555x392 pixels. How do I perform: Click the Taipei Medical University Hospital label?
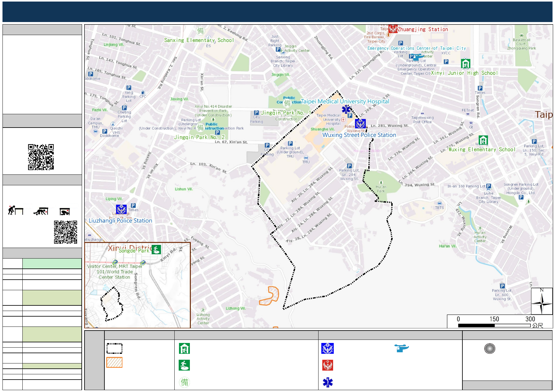(x=345, y=101)
